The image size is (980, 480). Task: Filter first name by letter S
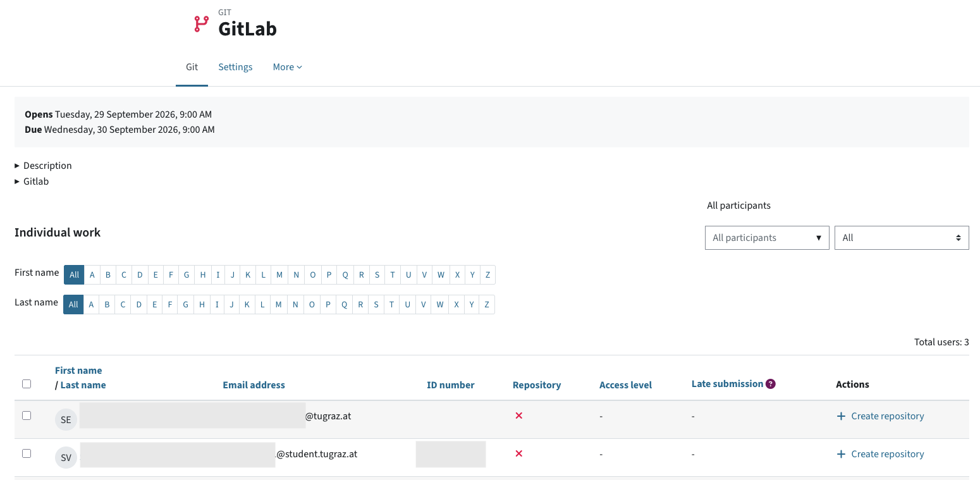point(377,274)
